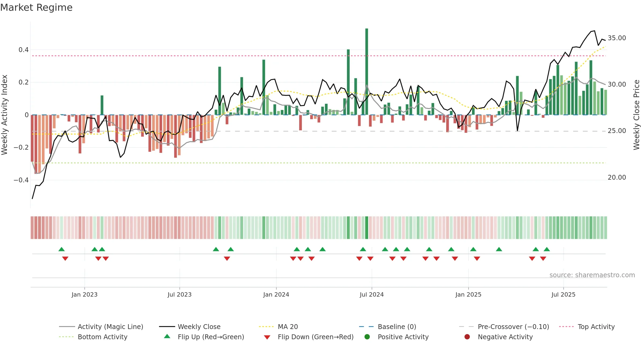Click the MA 20 legend entry

coord(278,327)
